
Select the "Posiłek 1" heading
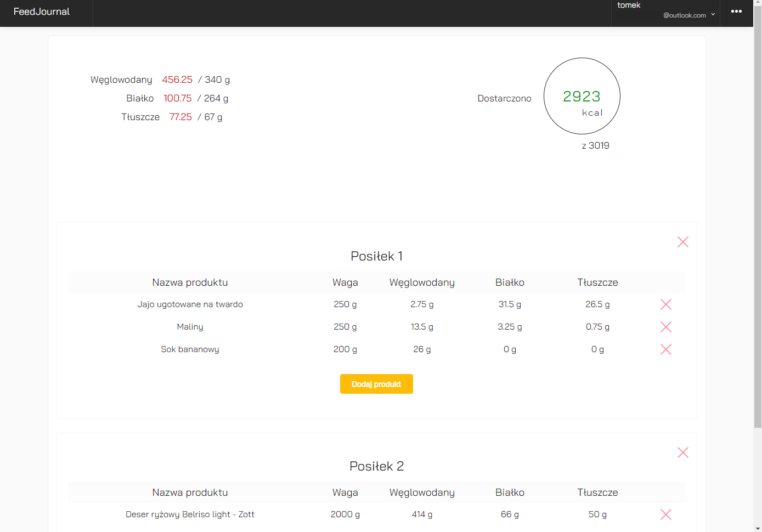[376, 256]
